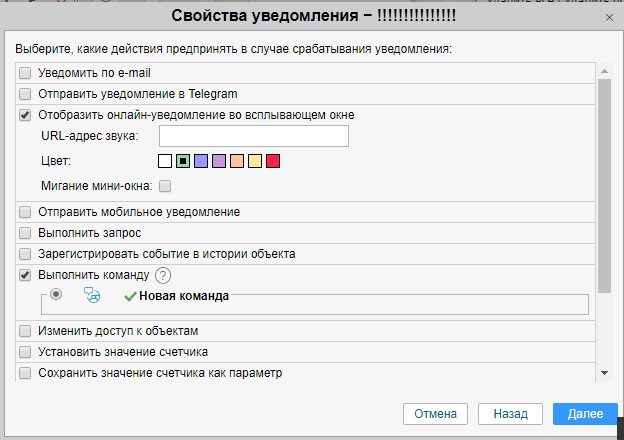Click the green checkmark before Новая команда
This screenshot has height=440, width=624.
(130, 296)
